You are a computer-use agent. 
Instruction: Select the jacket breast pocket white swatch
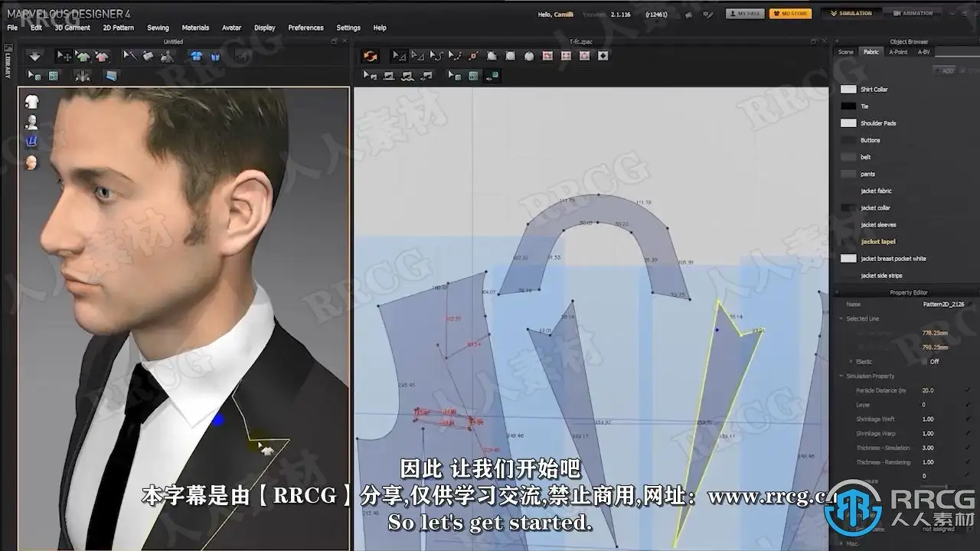848,259
